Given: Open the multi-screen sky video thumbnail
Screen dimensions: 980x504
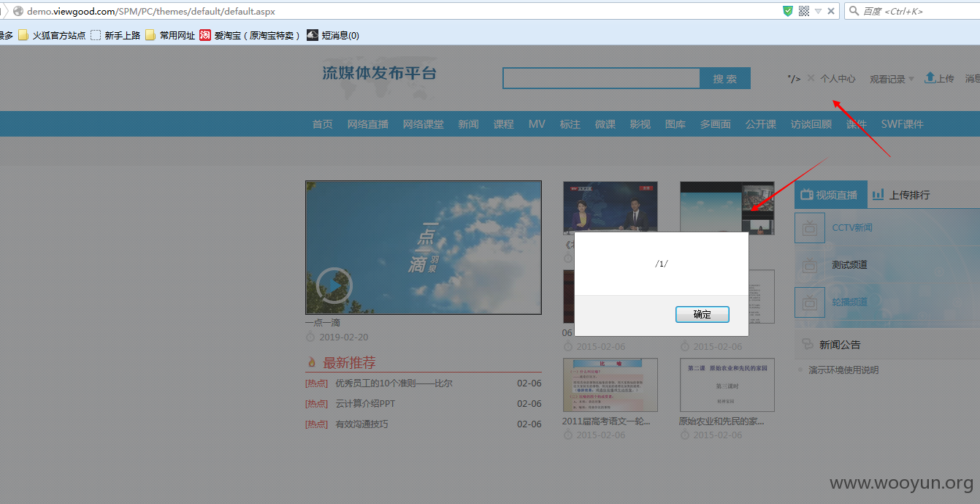Looking at the screenshot, I should pos(727,207).
